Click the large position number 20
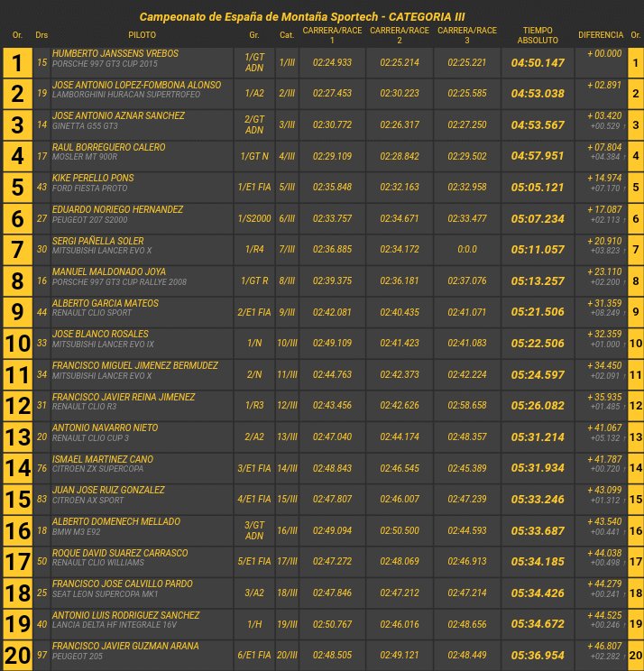 17,656
